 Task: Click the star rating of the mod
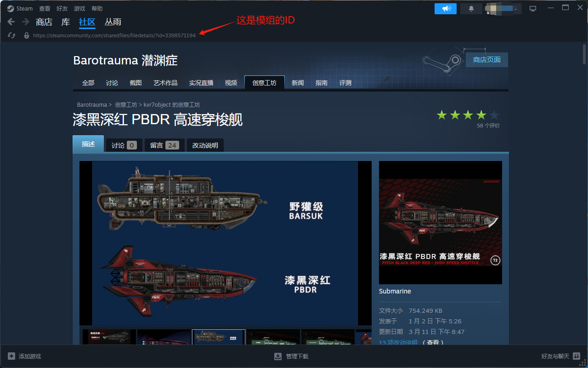point(468,115)
